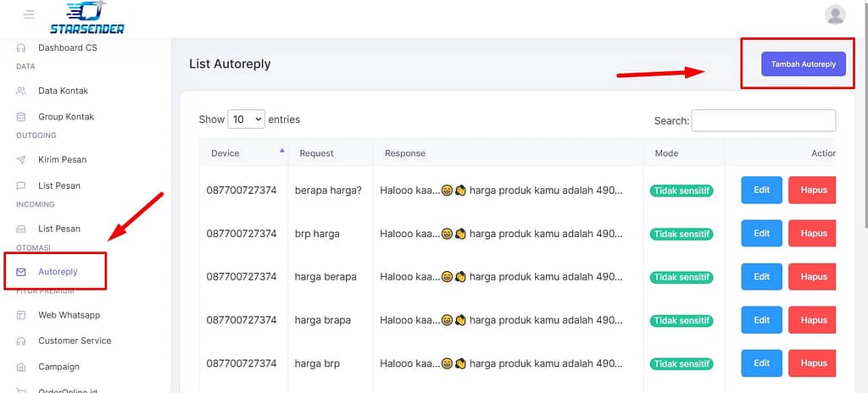Image resolution: width=868 pixels, height=393 pixels.
Task: Open Customer Service menu item
Action: (x=75, y=340)
